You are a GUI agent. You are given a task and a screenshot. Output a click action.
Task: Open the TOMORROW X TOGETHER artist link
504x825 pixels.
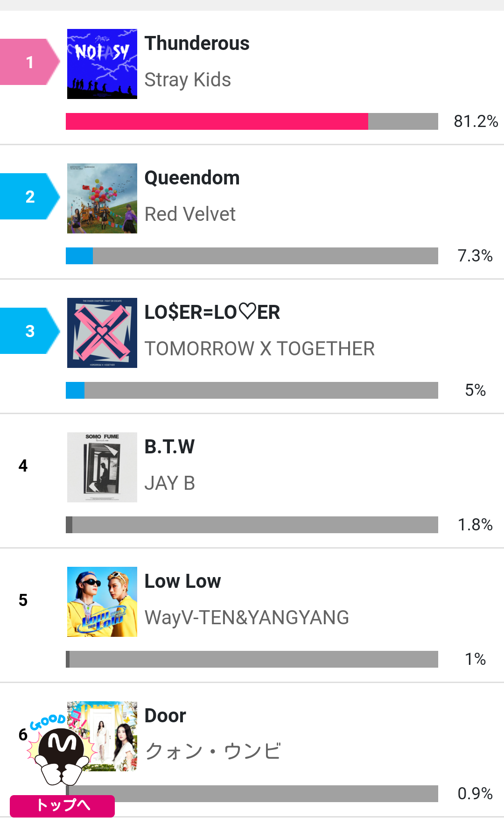[x=259, y=349]
